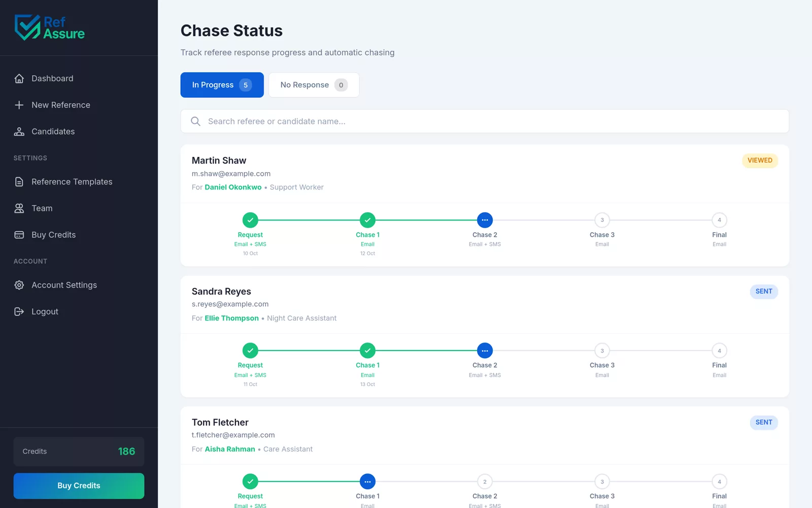Open candidate link Aisha Rahman
812x508 pixels.
click(230, 449)
